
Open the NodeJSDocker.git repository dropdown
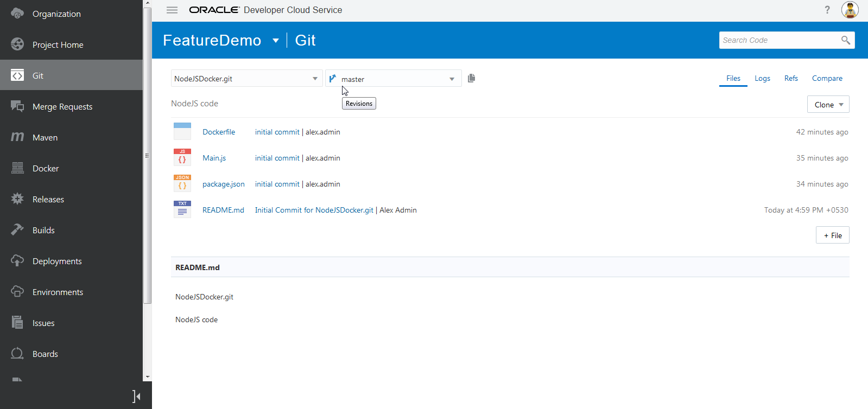pyautogui.click(x=246, y=79)
